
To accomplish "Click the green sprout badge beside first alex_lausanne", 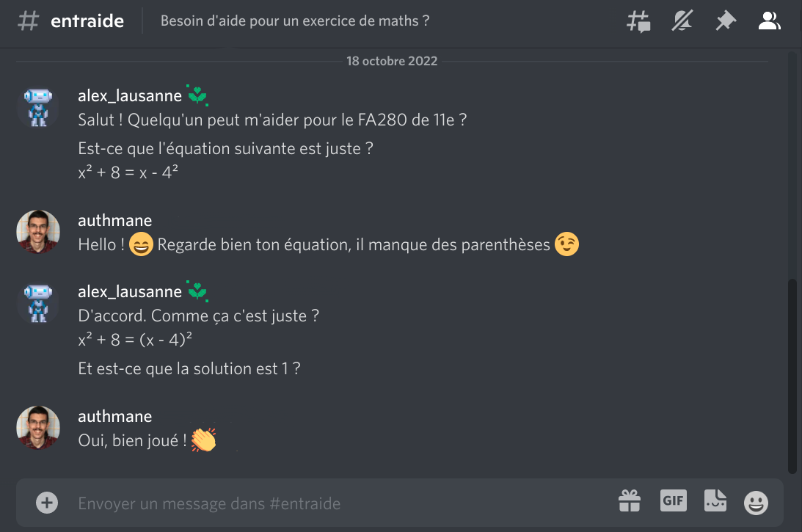I will tap(197, 95).
